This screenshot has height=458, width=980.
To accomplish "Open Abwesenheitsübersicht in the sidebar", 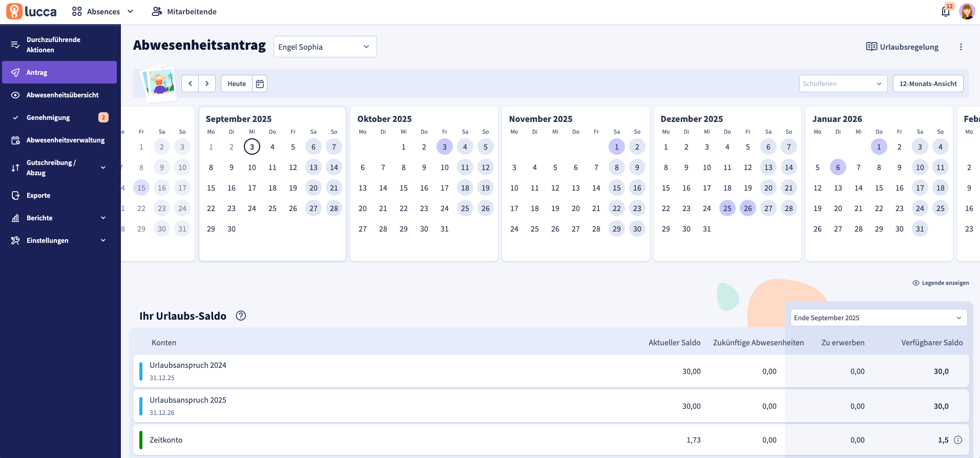I will tap(62, 95).
